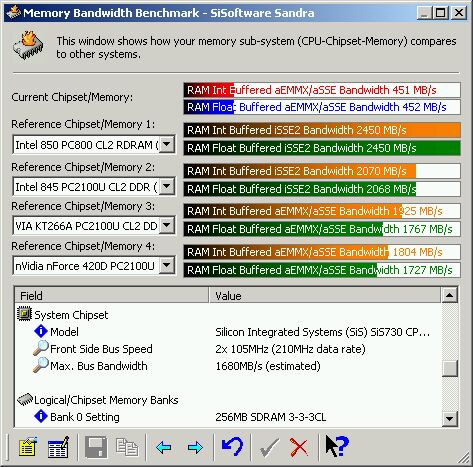Viewport: 473px width, 467px height.
Task: Open Reference Chipset/Memory 2 dropdown (Intel 845)
Action: click(x=167, y=186)
